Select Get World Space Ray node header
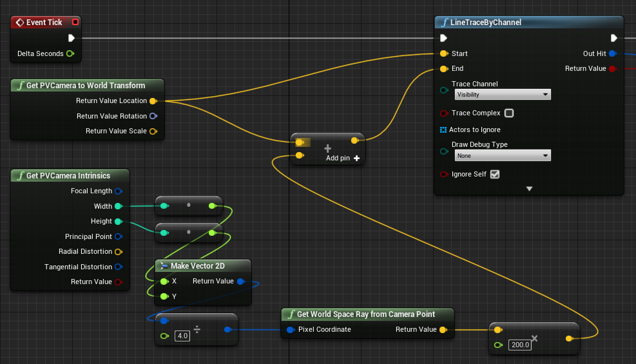 367,314
